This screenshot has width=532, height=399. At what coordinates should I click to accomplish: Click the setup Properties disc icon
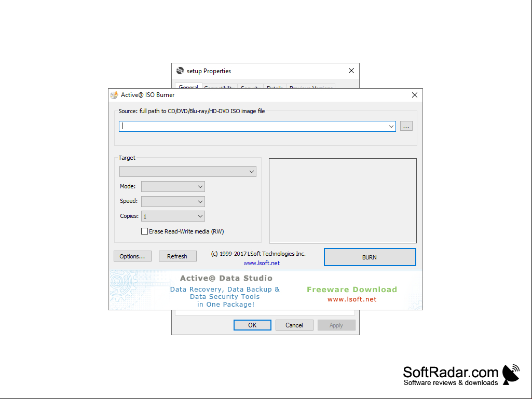point(180,71)
